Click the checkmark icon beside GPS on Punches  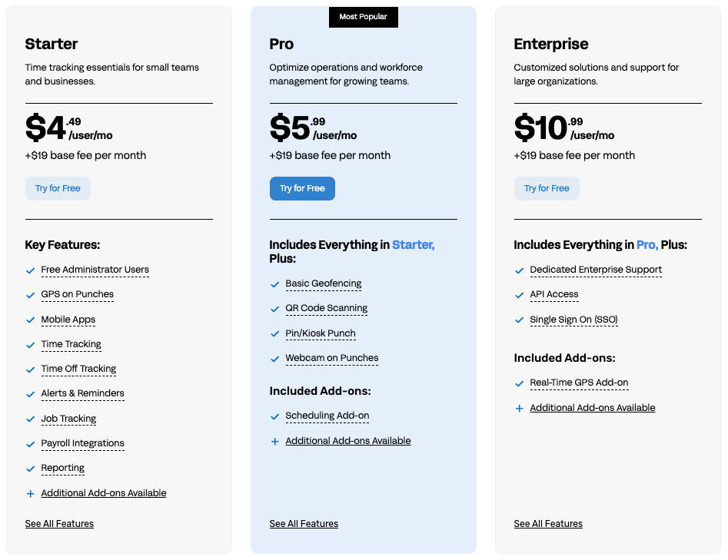31,295
